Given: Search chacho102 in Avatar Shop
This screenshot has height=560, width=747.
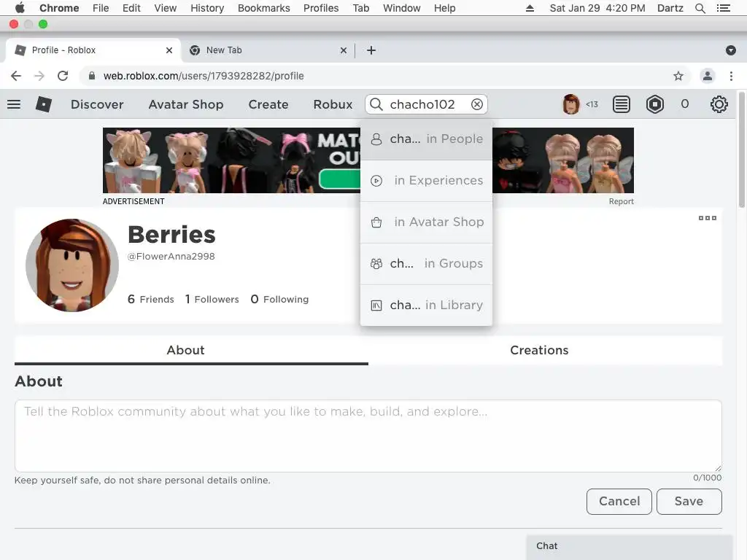Looking at the screenshot, I should [x=426, y=222].
